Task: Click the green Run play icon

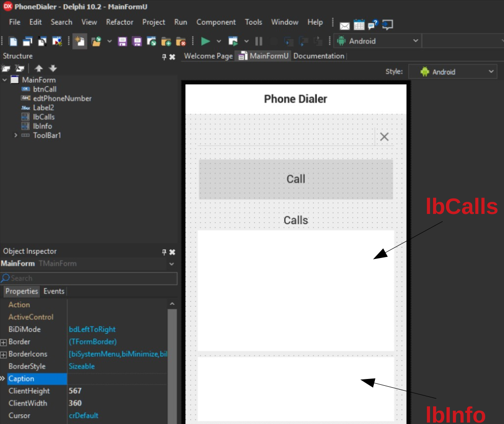Action: coord(206,41)
